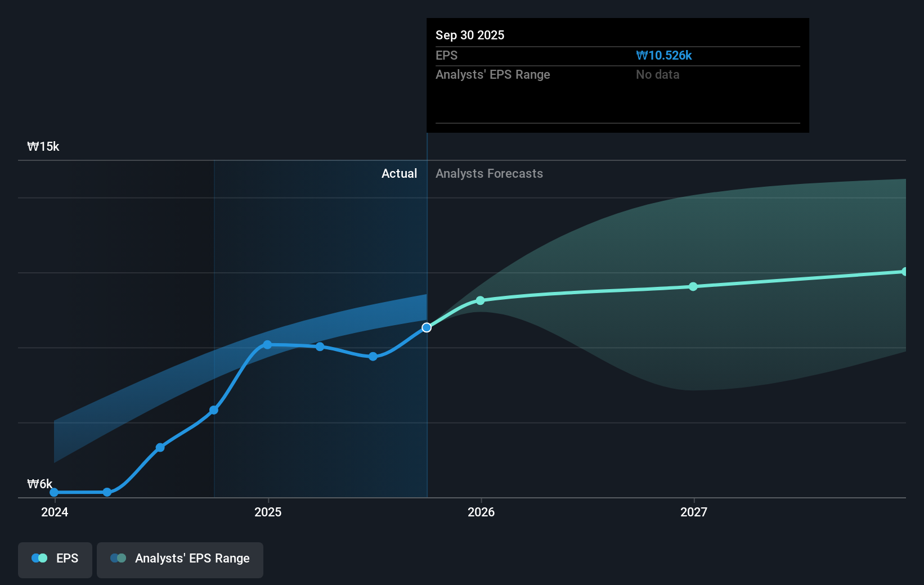Select the highlighted white data point marker
924x585 pixels.
pyautogui.click(x=427, y=327)
